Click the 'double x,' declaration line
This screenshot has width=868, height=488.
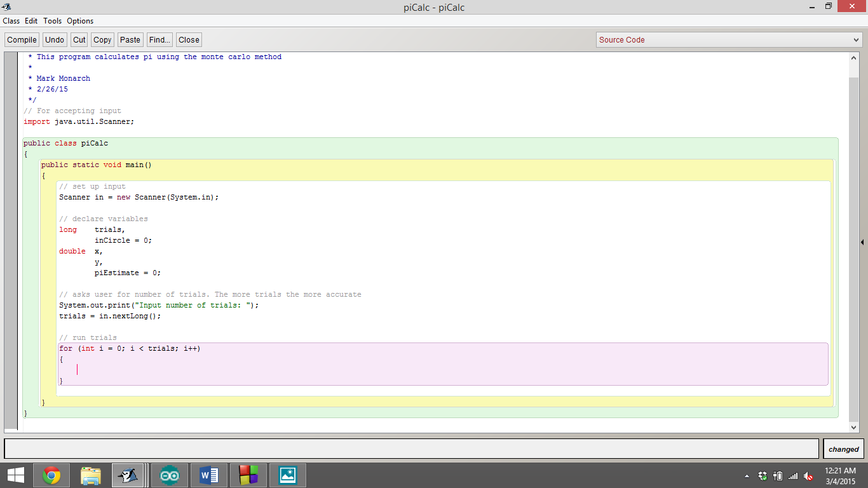81,251
